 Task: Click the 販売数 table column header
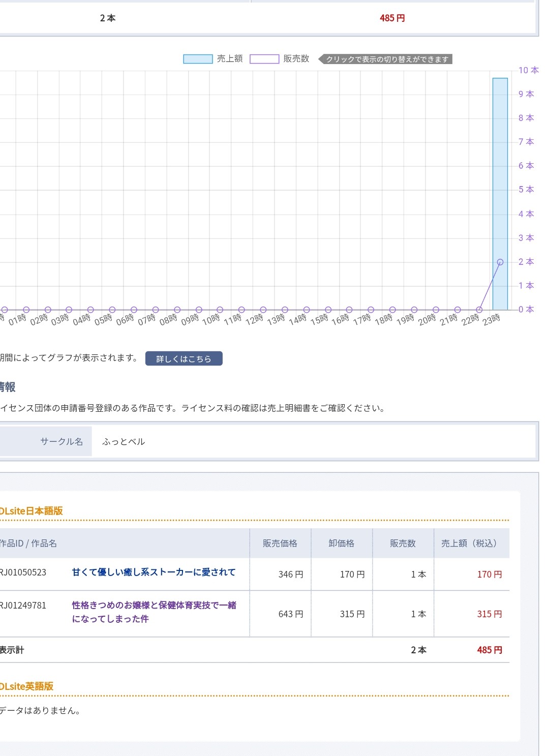(403, 543)
